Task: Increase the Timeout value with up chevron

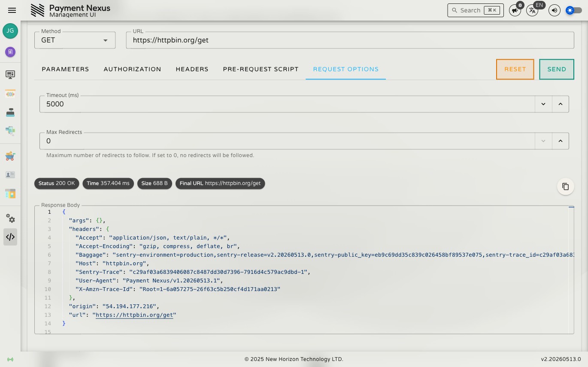Action: coord(560,104)
